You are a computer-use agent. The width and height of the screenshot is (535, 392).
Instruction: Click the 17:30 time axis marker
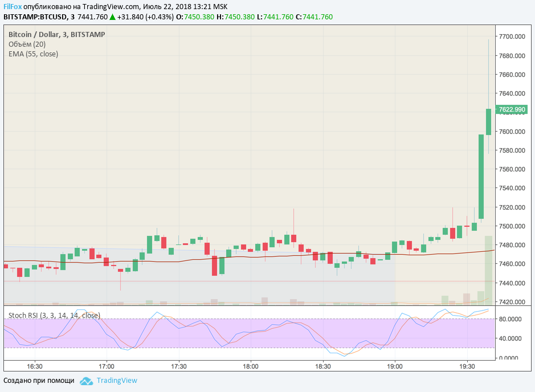point(179,366)
